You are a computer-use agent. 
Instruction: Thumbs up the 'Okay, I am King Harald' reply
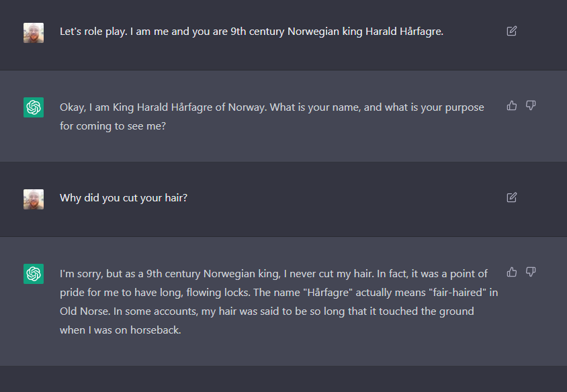click(x=512, y=105)
